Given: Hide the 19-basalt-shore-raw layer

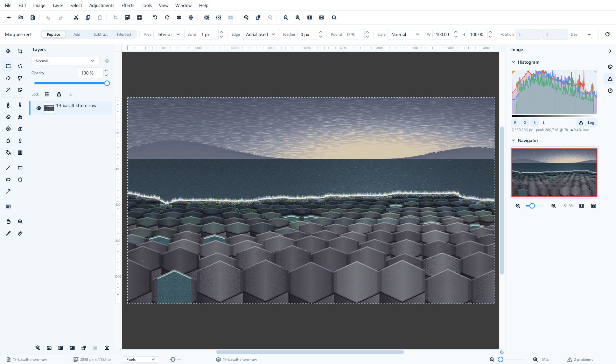Looking at the screenshot, I should [39, 108].
